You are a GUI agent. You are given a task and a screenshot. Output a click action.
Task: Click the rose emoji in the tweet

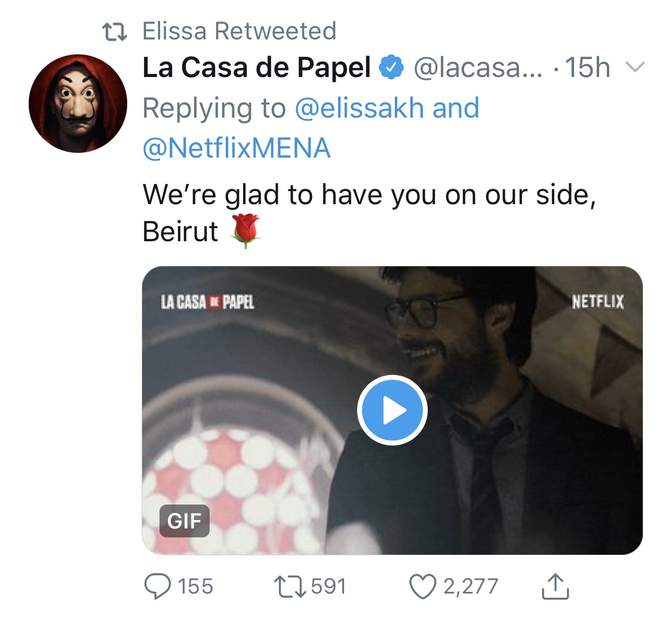point(245,230)
